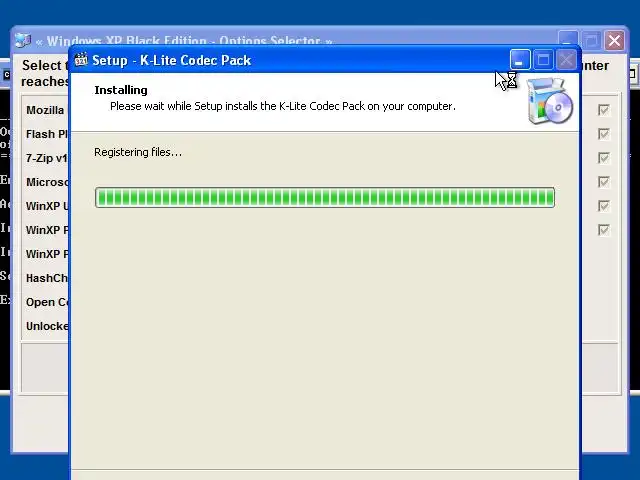This screenshot has width=640, height=480.
Task: Select the Open C entry in Options Selector
Action: coord(47,302)
